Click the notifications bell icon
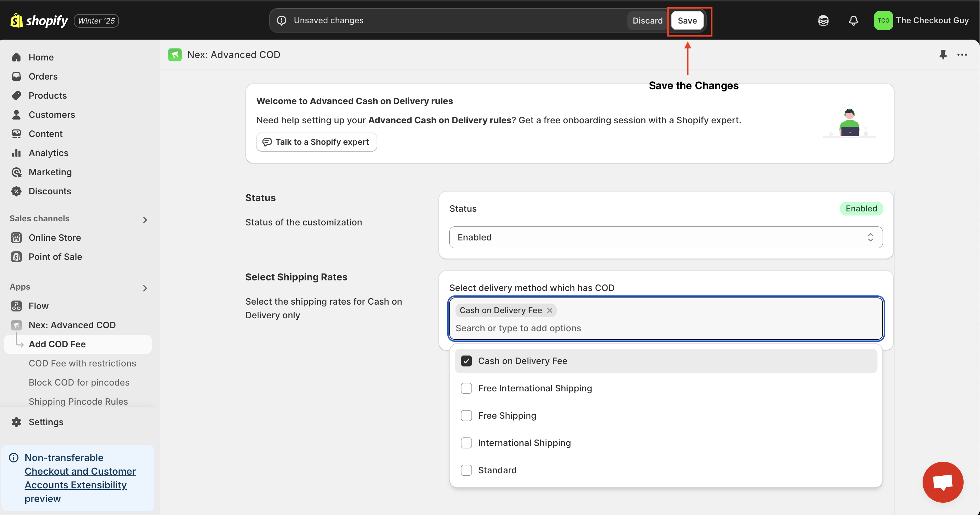Image resolution: width=980 pixels, height=515 pixels. coord(853,20)
